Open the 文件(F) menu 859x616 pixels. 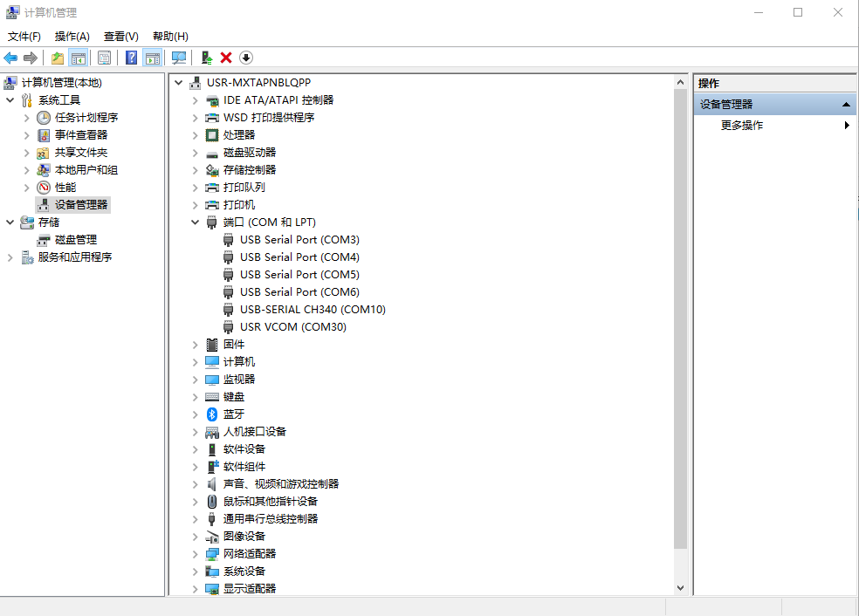tap(24, 36)
